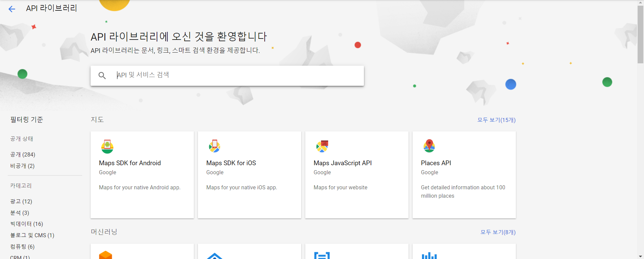Click the 지도 section heading

pyautogui.click(x=97, y=120)
